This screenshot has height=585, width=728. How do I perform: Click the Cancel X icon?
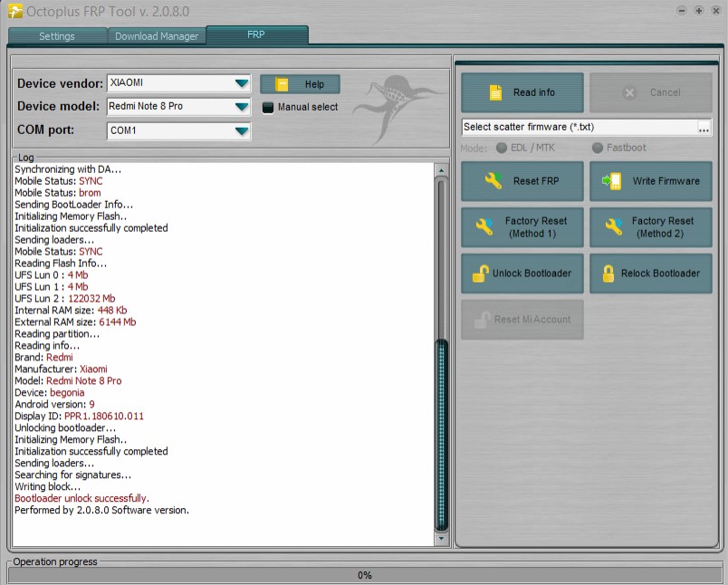tap(629, 93)
